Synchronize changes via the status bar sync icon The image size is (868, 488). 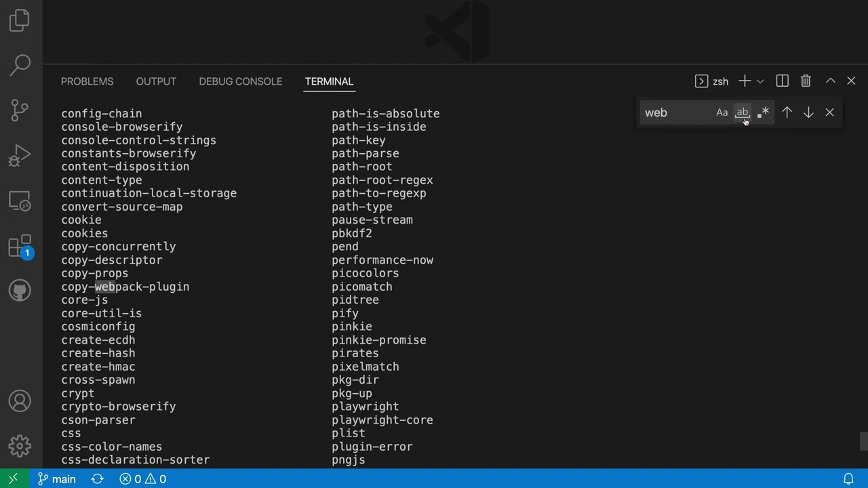[x=97, y=479]
